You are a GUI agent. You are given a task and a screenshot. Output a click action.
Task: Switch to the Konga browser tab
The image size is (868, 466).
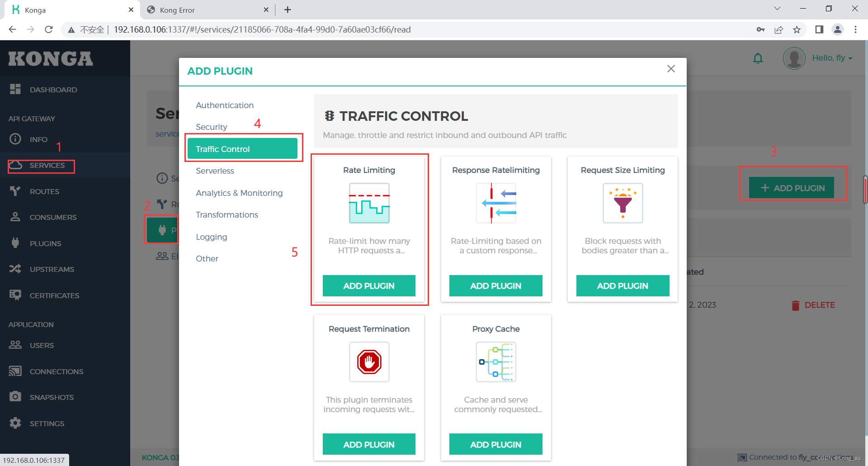tap(72, 10)
